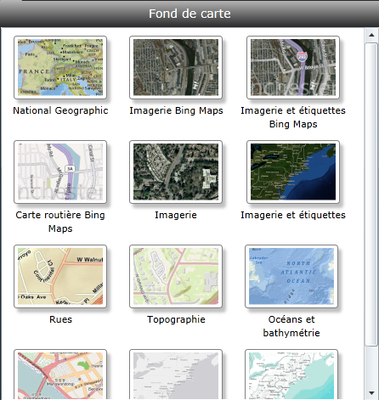Select the Topographie basemap thumbnail
This screenshot has height=400, width=379.
176,276
